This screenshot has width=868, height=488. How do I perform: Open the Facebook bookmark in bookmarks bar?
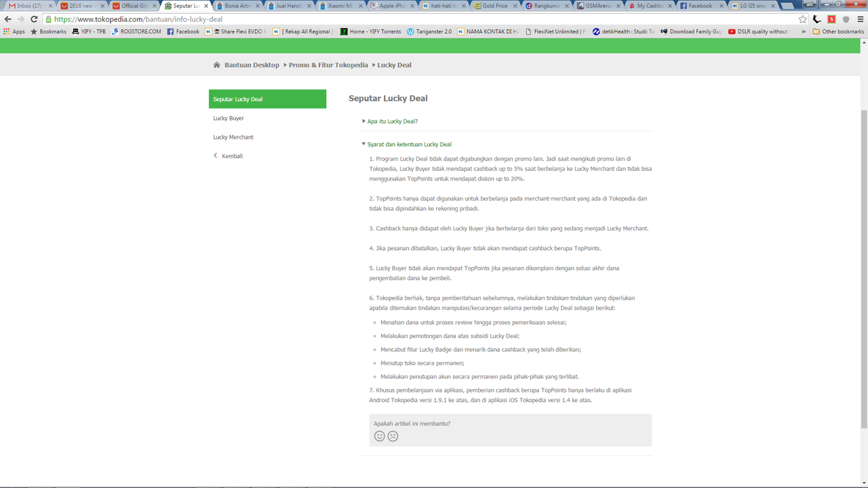click(x=183, y=31)
